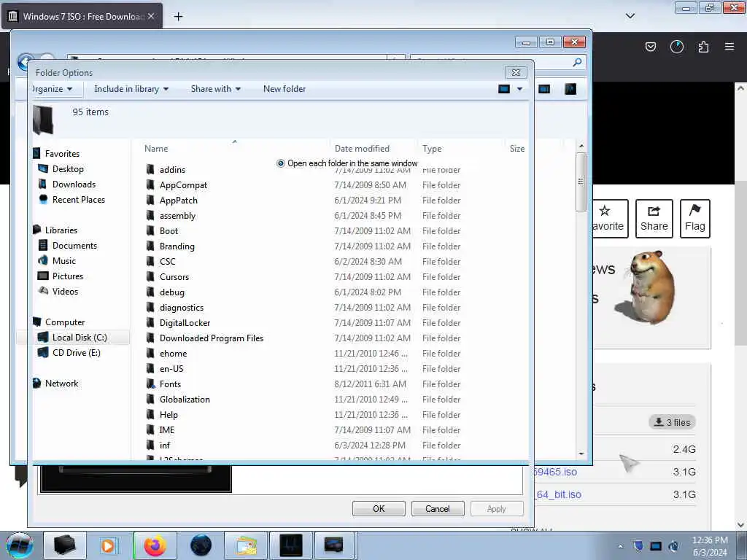Viewport: 747px width, 560px height.
Task: Click the folder icon beside AppCompat
Action: [x=150, y=184]
